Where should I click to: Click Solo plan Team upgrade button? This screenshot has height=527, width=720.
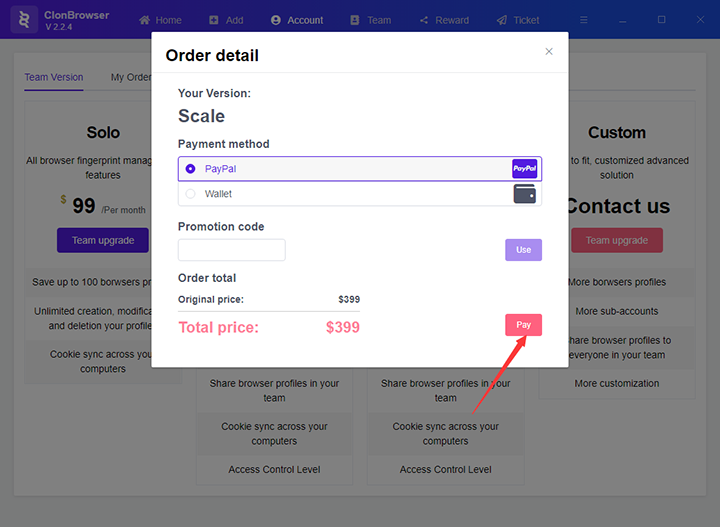(103, 240)
